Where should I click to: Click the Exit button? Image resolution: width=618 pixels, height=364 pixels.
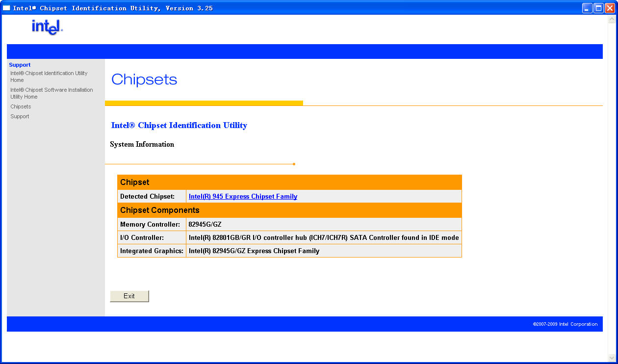point(129,296)
